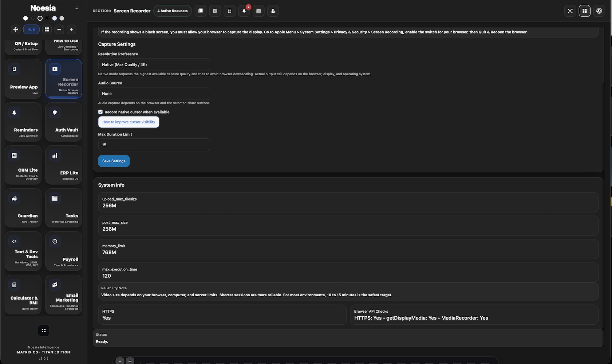Open the Calculator & BMI module
Screen dimensions: 612x364
(x=23, y=294)
